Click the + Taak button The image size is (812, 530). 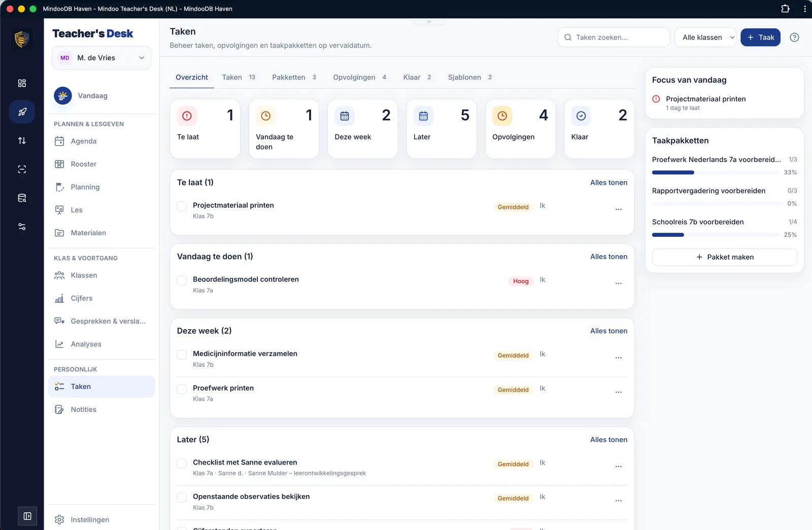[760, 38]
